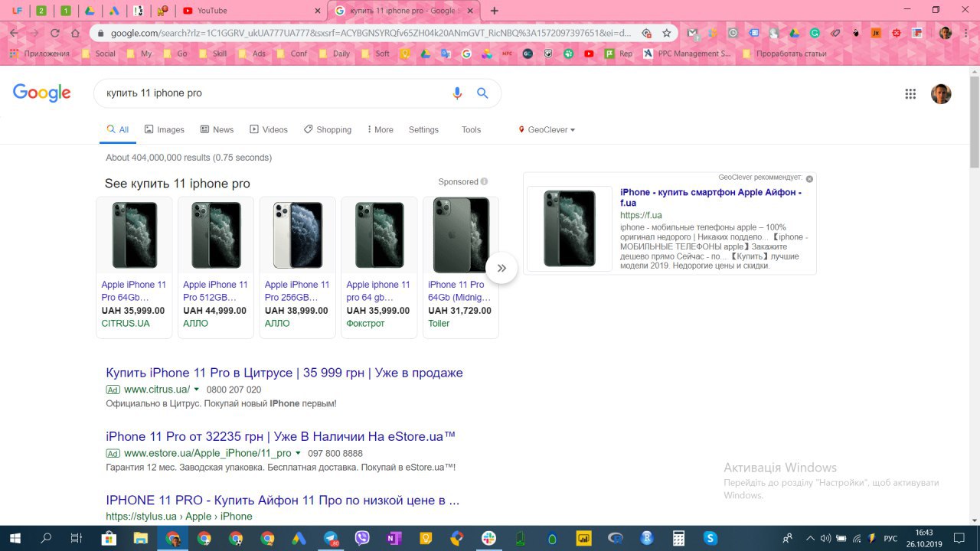The height and width of the screenshot is (551, 980).
Task: Open the Ads bookmarks folder
Action: point(251,54)
